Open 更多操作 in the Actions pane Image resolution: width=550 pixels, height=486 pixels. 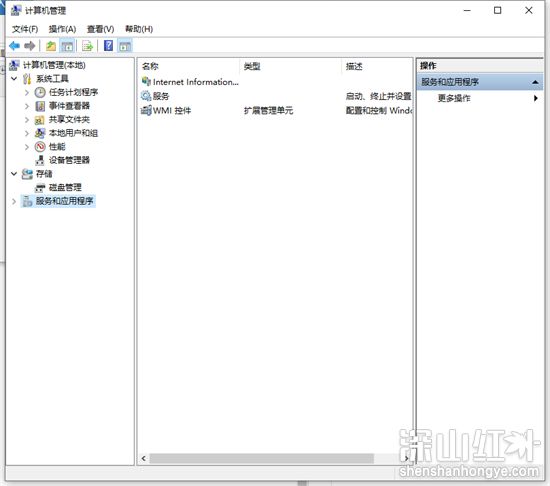[x=454, y=98]
